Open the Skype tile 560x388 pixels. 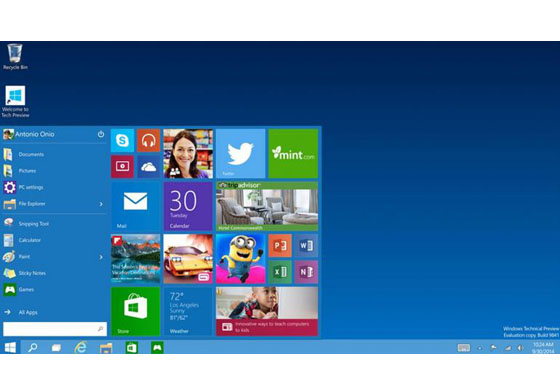tap(122, 140)
